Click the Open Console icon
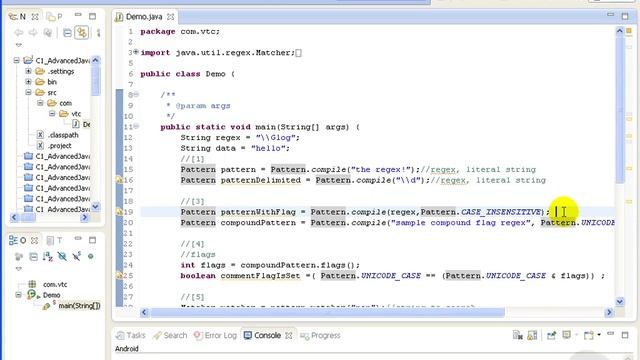The image size is (640, 360). coord(589,336)
